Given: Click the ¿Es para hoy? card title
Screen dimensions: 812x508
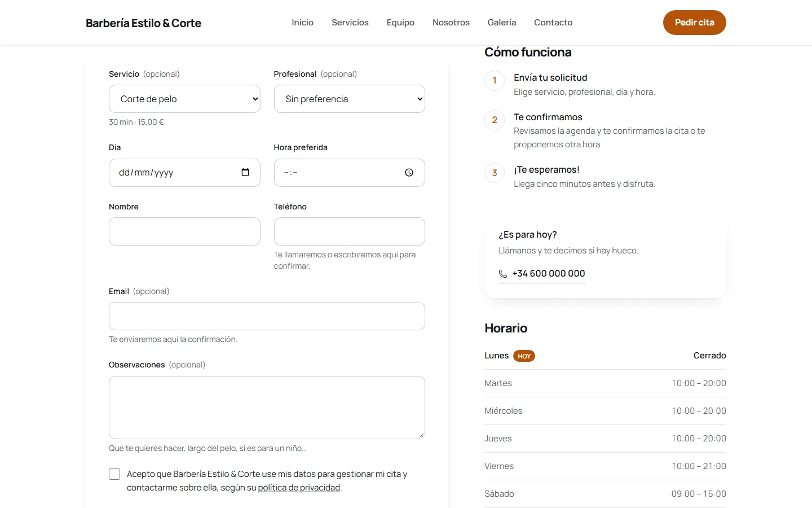Looking at the screenshot, I should (528, 235).
